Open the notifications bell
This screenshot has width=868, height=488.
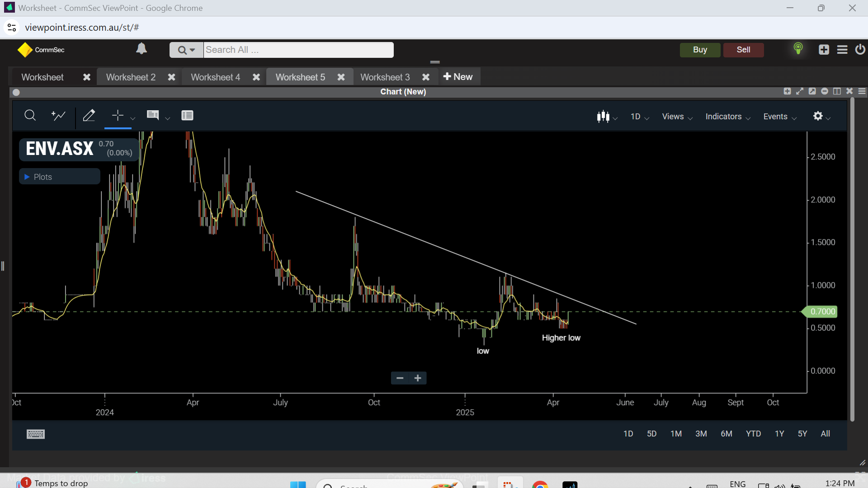[142, 48]
